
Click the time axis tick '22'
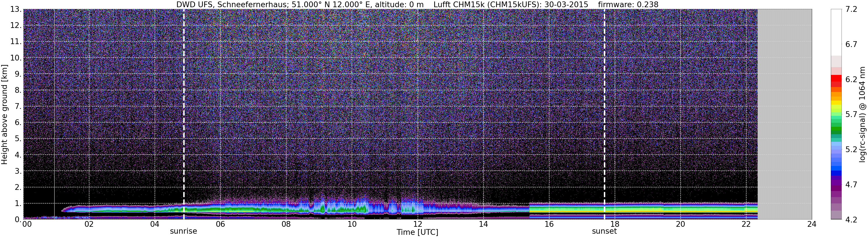click(746, 224)
